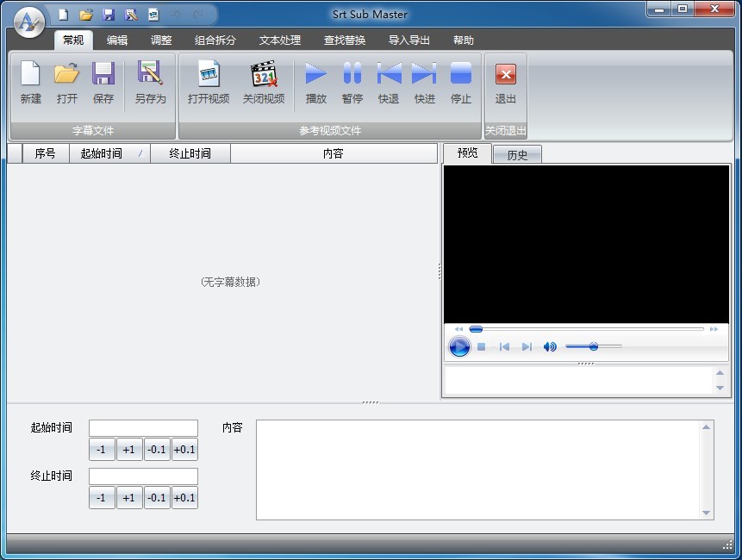742x560 pixels.
Task: Click the +1 button under 起始时间
Action: pos(129,450)
